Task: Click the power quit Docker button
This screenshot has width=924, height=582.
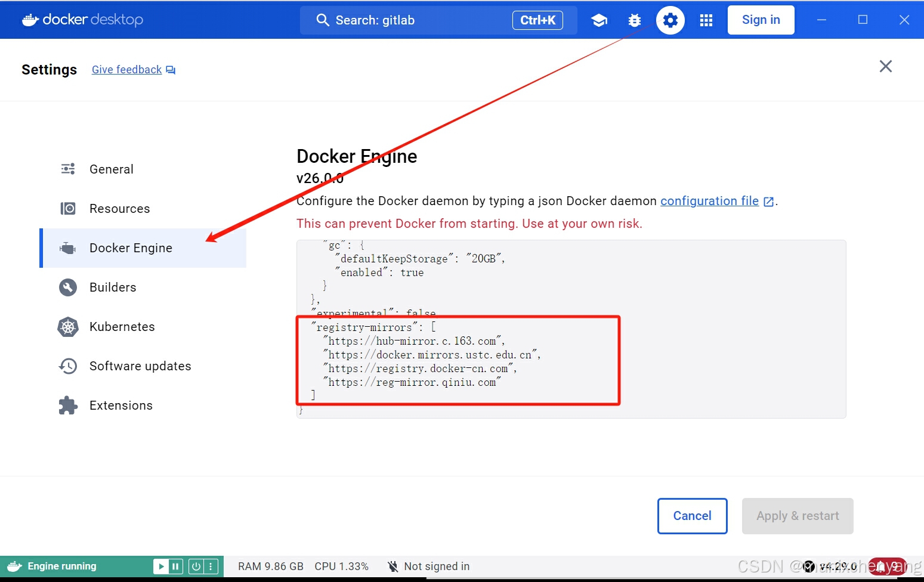Action: [196, 566]
